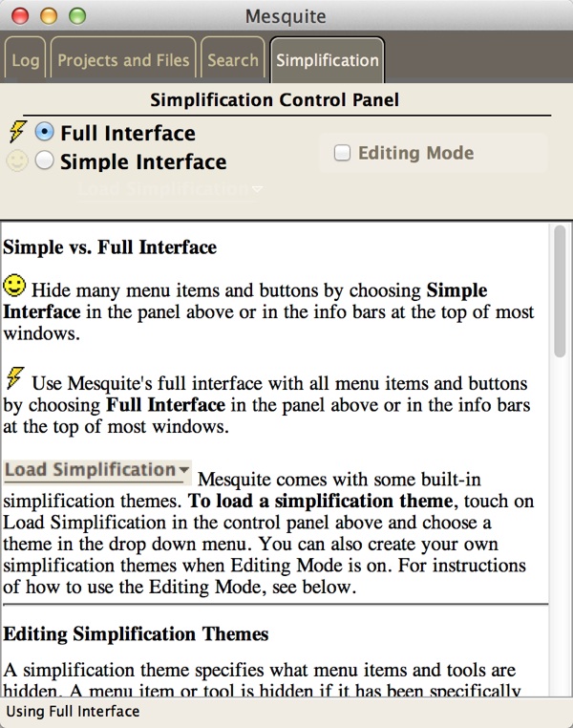Click the faded smiley icon beside Simple Interface

[16, 161]
